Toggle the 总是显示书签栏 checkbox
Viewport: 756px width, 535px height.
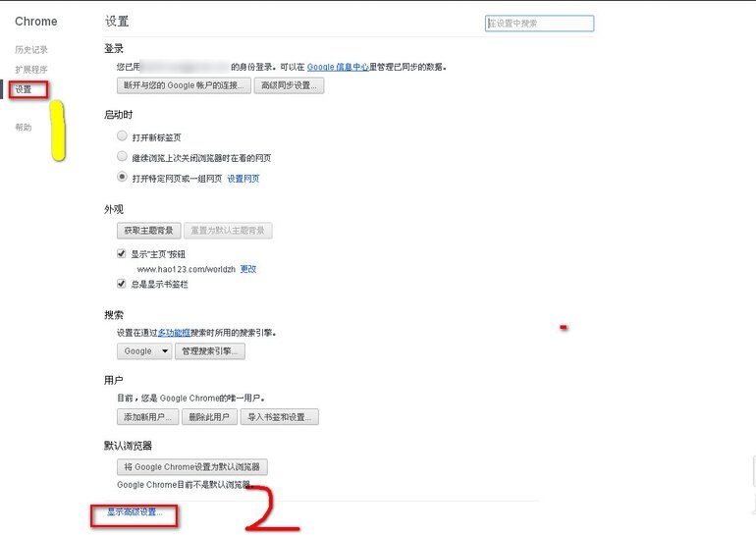point(122,284)
